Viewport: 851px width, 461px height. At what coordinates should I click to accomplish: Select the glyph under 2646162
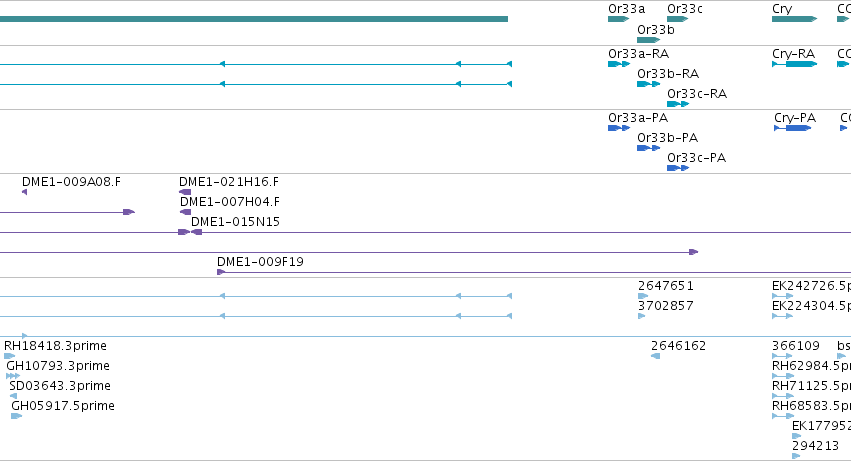click(656, 356)
